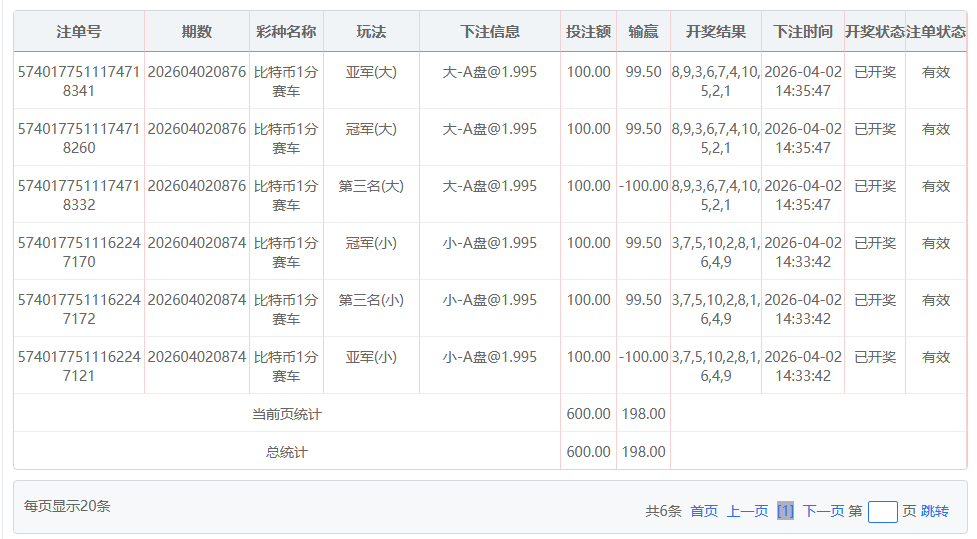Click the 注单号 column header

[x=79, y=32]
